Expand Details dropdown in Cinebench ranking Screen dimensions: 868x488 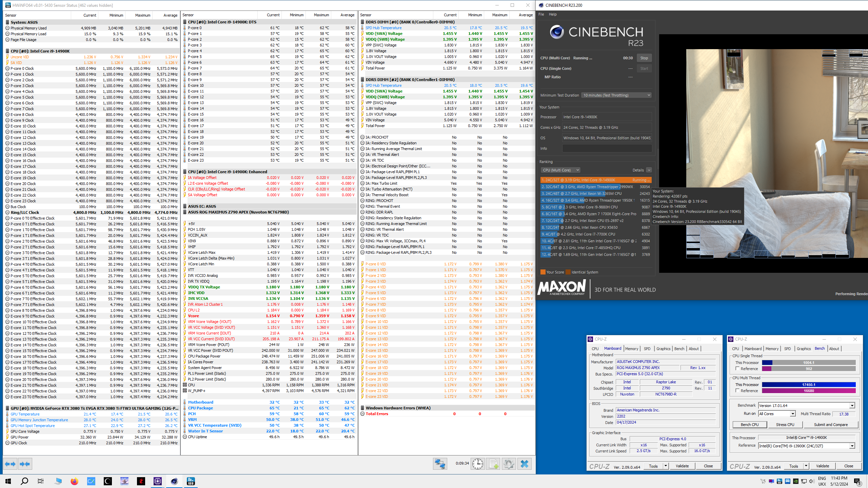649,170
